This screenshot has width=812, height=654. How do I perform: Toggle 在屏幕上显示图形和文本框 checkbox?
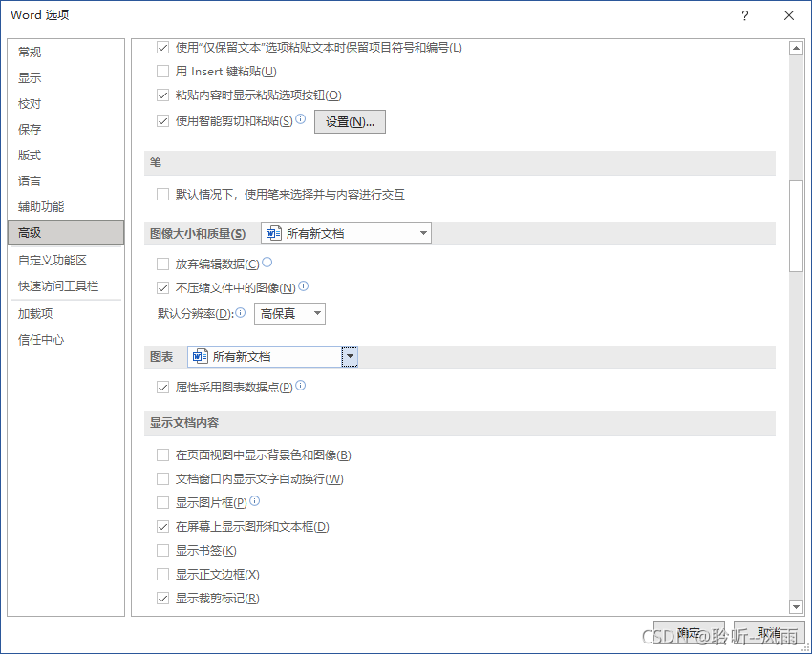tap(162, 527)
